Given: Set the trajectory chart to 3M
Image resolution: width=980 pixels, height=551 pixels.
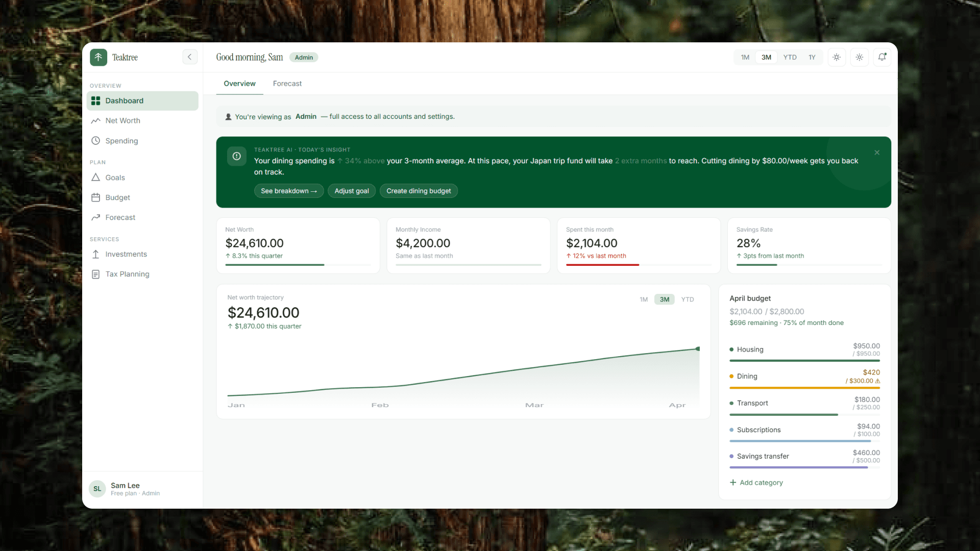Looking at the screenshot, I should coord(665,299).
